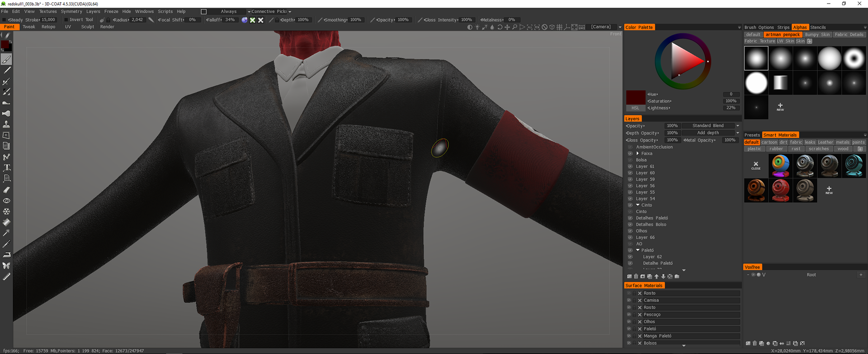Screen dimensions: 868x354
Task: Select the Eraser tool in left toolbar
Action: 6,190
